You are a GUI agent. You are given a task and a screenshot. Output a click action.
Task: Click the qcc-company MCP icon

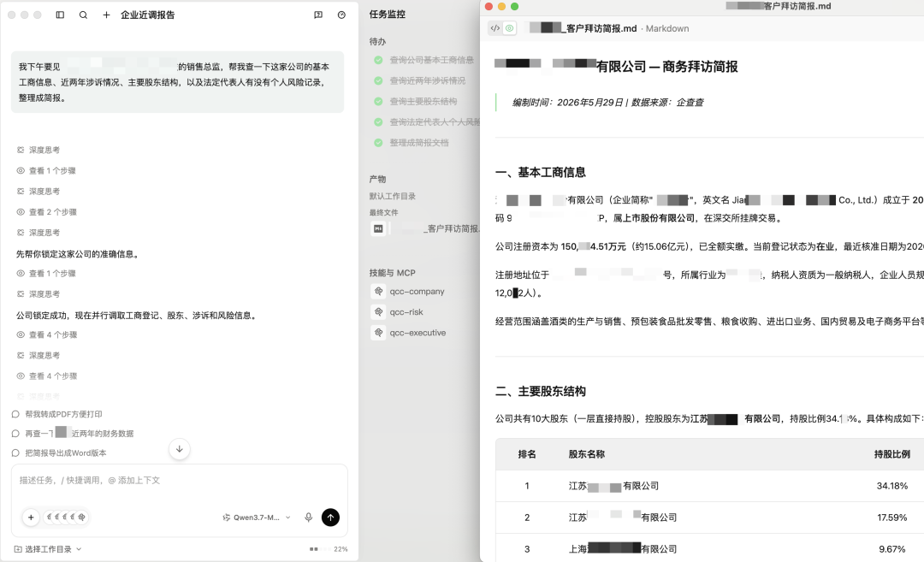pos(378,291)
